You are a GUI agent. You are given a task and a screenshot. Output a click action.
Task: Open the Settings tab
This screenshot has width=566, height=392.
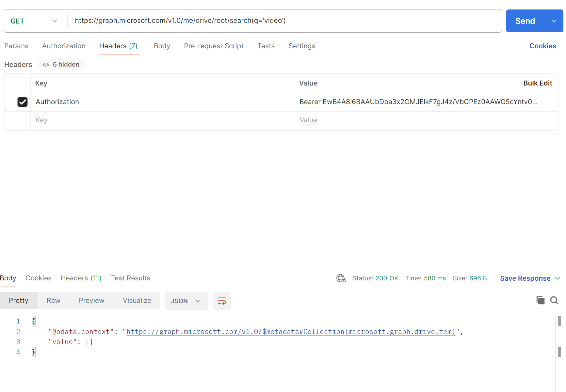click(x=302, y=46)
